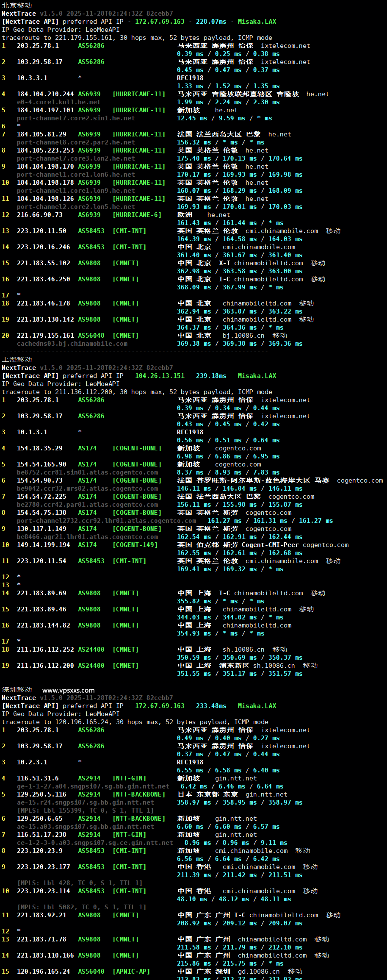Click the hop IP address 149.14.199.194
Viewport: 387px width, 980px height.
pos(44,545)
